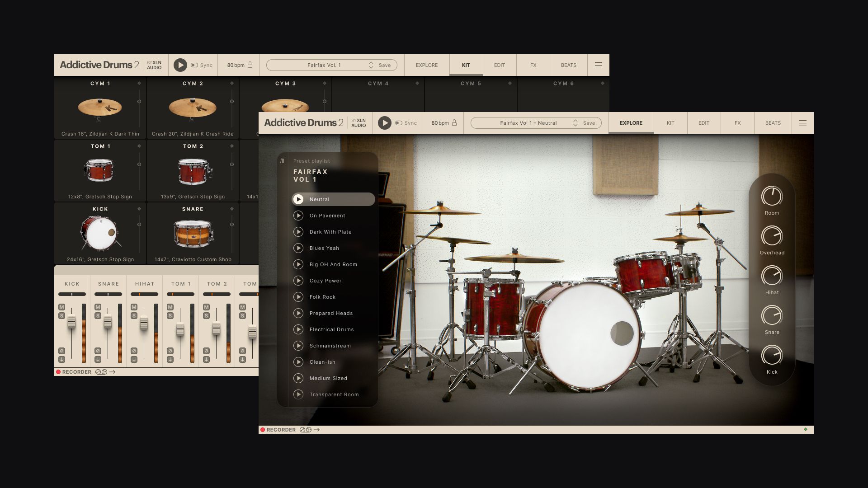The width and height of the screenshot is (868, 488).
Task: Click the output arrow on the SNARE mixer channel
Action: coord(98,360)
